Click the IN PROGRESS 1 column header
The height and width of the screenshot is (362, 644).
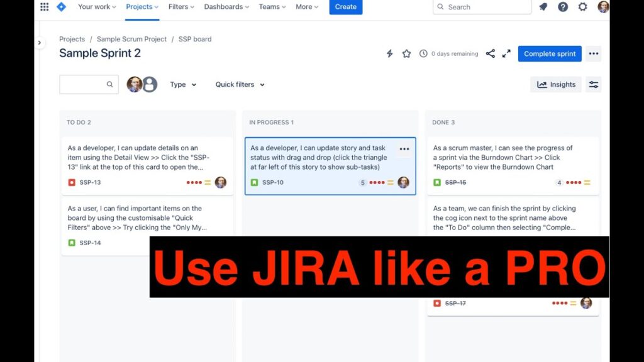point(272,123)
